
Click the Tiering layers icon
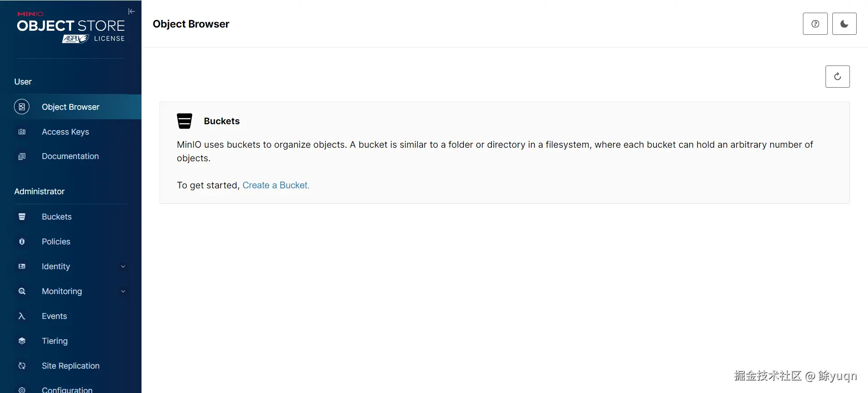click(22, 341)
